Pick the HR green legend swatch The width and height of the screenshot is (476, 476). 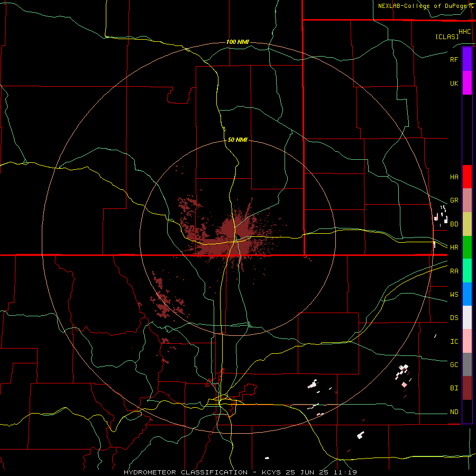(467, 247)
